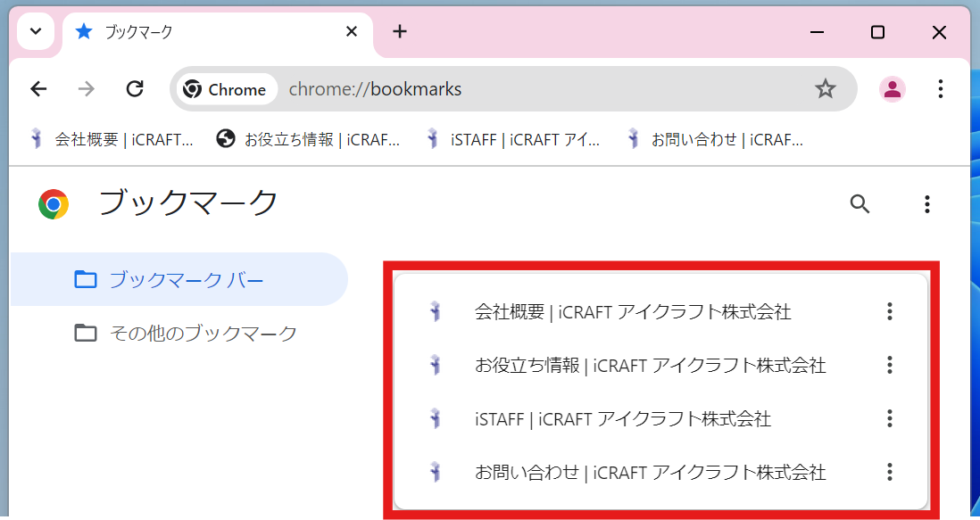The height and width of the screenshot is (520, 980).
Task: Open お役立ち情報 bookmark on the bookmarks bar
Action: click(308, 139)
